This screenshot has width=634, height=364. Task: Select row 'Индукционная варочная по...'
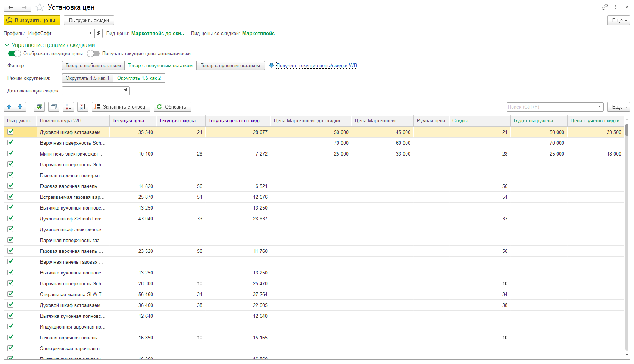click(314, 327)
